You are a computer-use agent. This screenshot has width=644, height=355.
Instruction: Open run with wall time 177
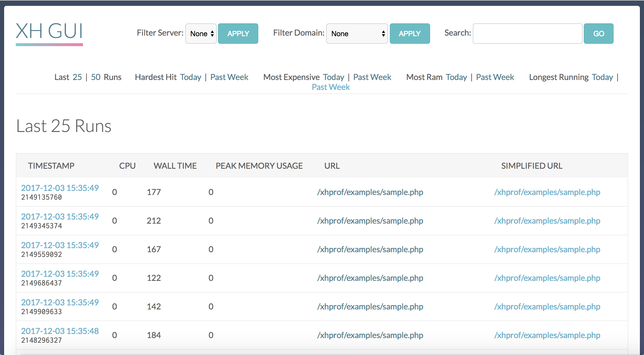(60, 188)
